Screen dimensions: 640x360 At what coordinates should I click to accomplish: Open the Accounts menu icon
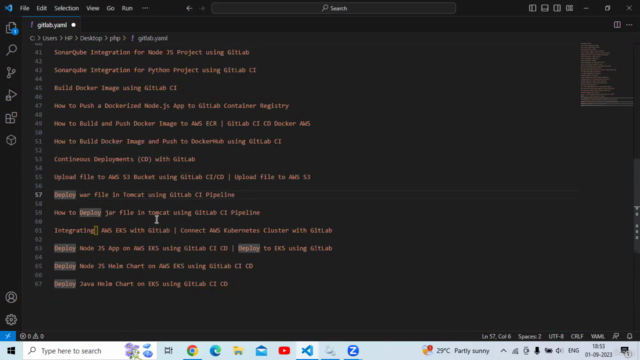tap(11, 297)
